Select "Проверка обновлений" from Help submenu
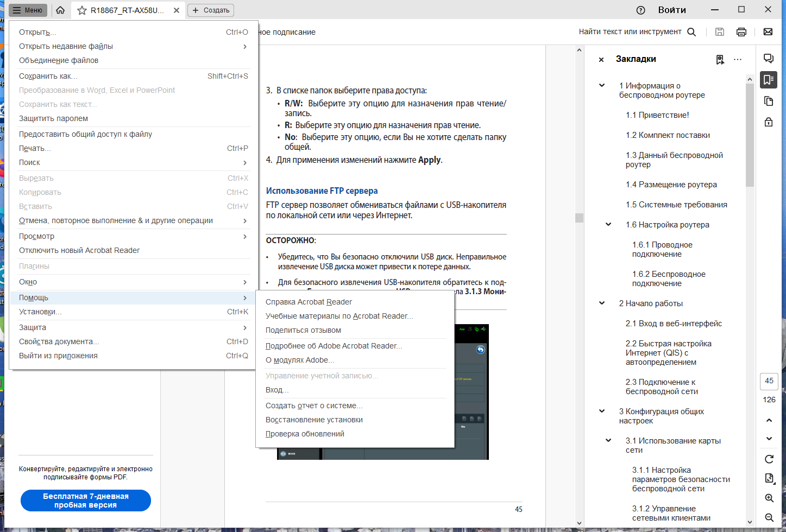Screen dimensions: 786x532 305,433
